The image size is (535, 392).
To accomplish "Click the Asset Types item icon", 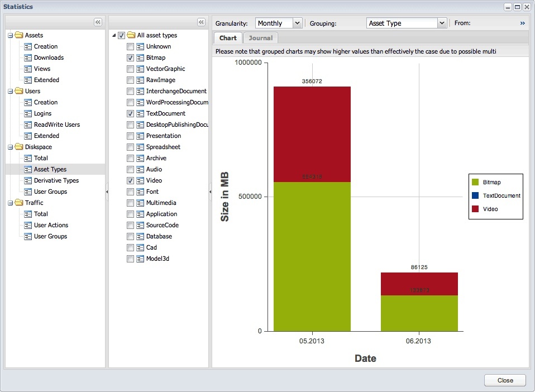I will (28, 170).
